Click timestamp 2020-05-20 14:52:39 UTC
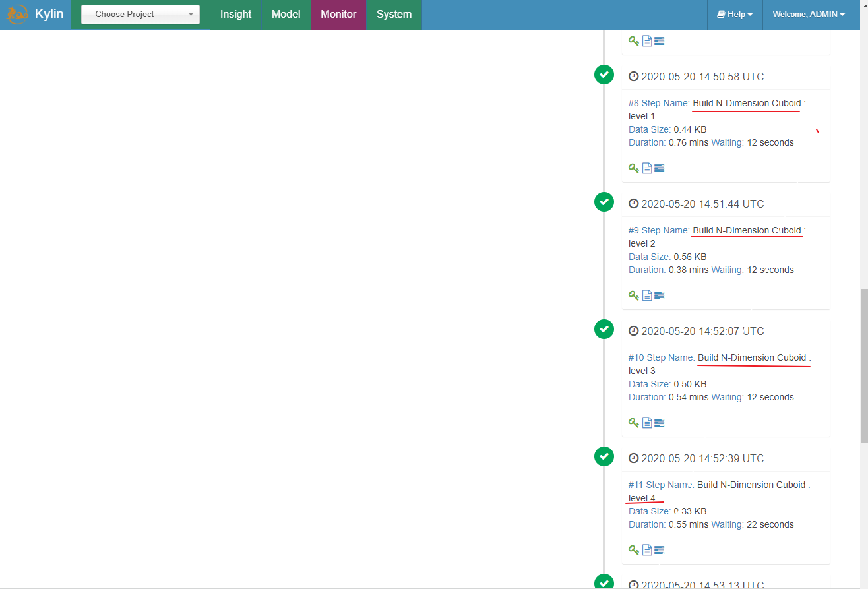Screen dimensions: 868x589 click(x=702, y=458)
